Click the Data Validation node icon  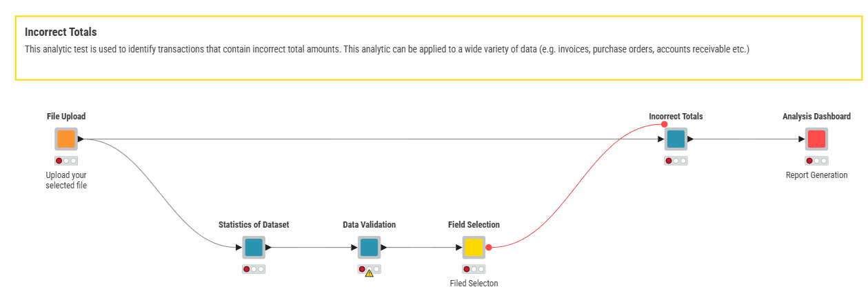coord(369,247)
